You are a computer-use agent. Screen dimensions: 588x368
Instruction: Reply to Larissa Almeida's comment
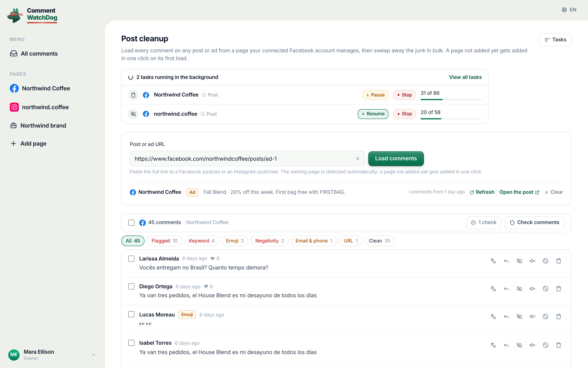pyautogui.click(x=506, y=261)
